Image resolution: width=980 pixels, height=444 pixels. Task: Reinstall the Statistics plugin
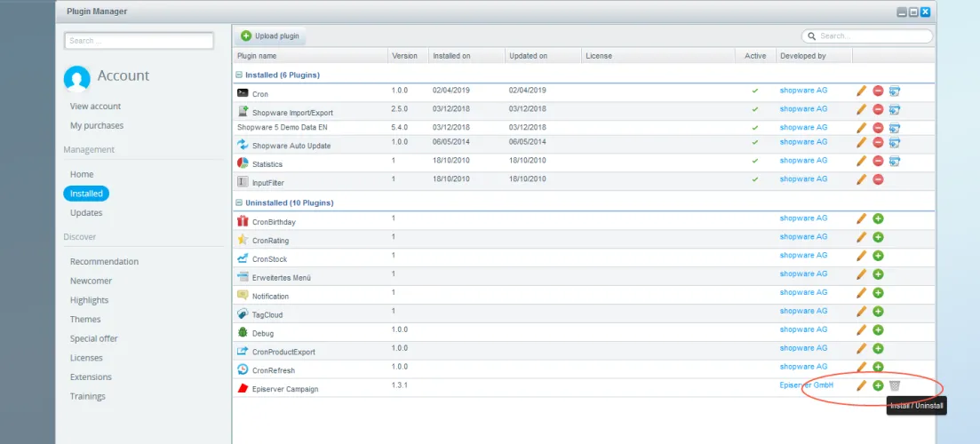point(895,161)
